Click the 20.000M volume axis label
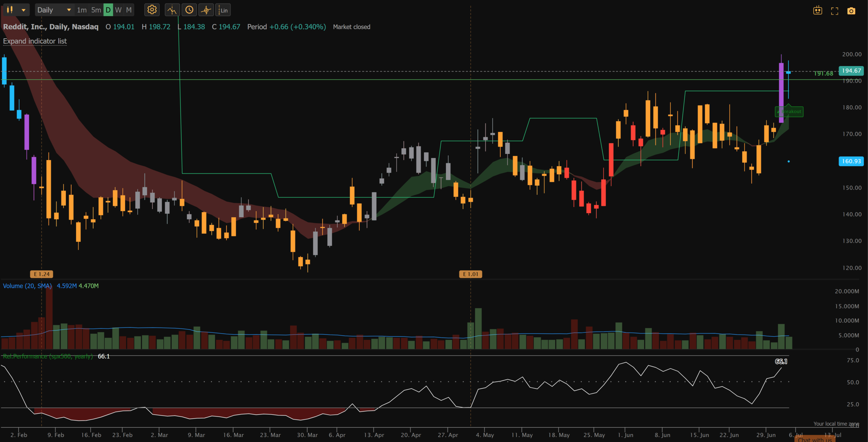 847,291
